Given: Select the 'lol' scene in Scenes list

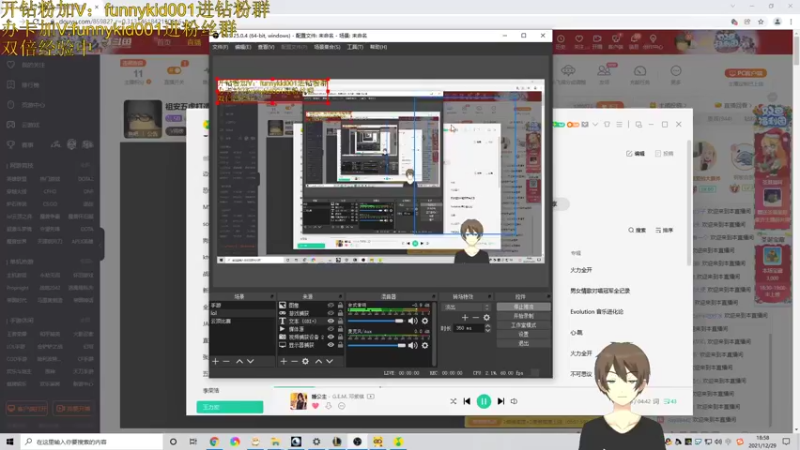Looking at the screenshot, I should click(243, 313).
